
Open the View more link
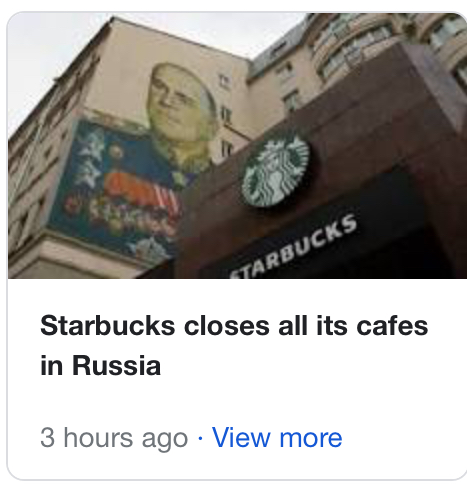coord(277,438)
